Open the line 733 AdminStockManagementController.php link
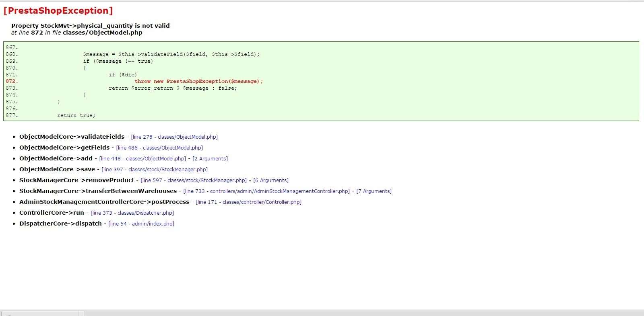644x316 pixels. coord(266,191)
